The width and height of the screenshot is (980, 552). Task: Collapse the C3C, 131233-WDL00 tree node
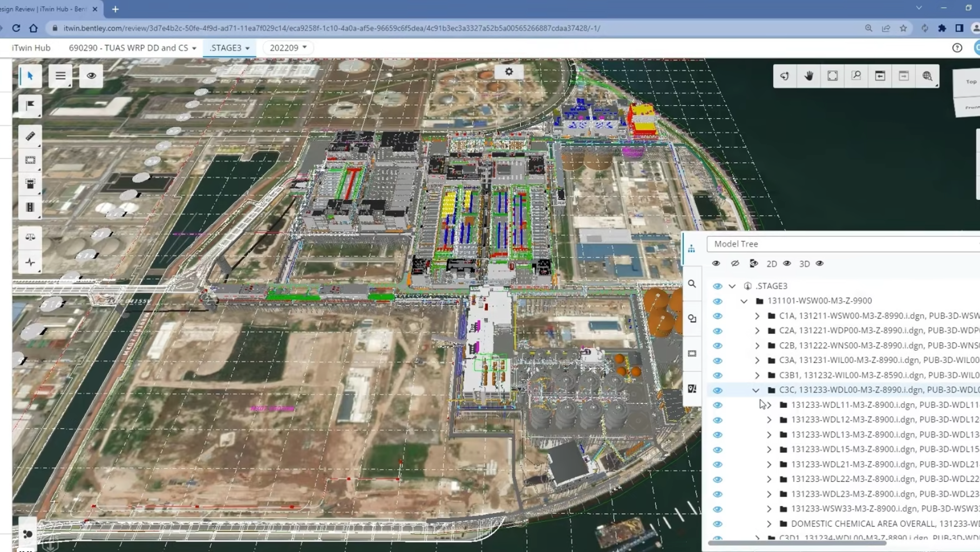pos(756,390)
